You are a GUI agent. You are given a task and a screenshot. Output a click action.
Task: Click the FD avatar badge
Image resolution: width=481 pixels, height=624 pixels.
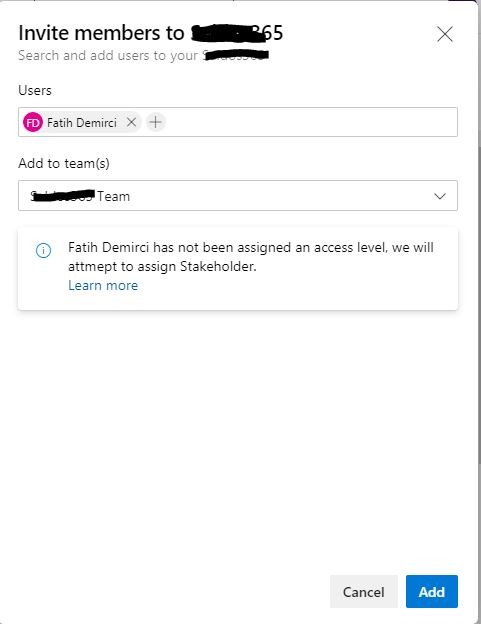(33, 122)
